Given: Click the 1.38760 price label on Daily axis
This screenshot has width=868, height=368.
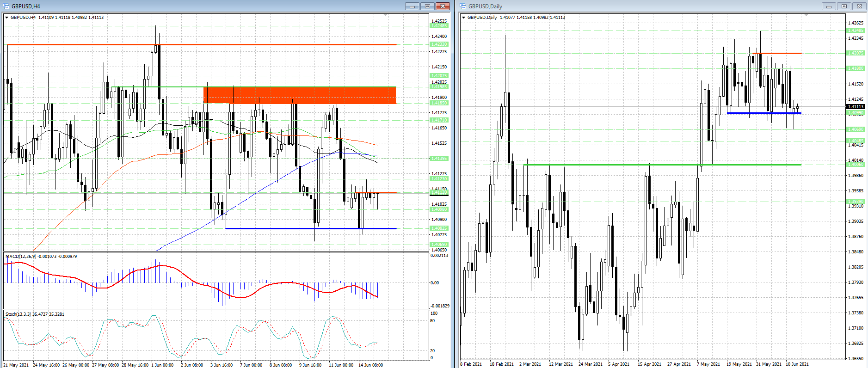Looking at the screenshot, I should (x=856, y=237).
